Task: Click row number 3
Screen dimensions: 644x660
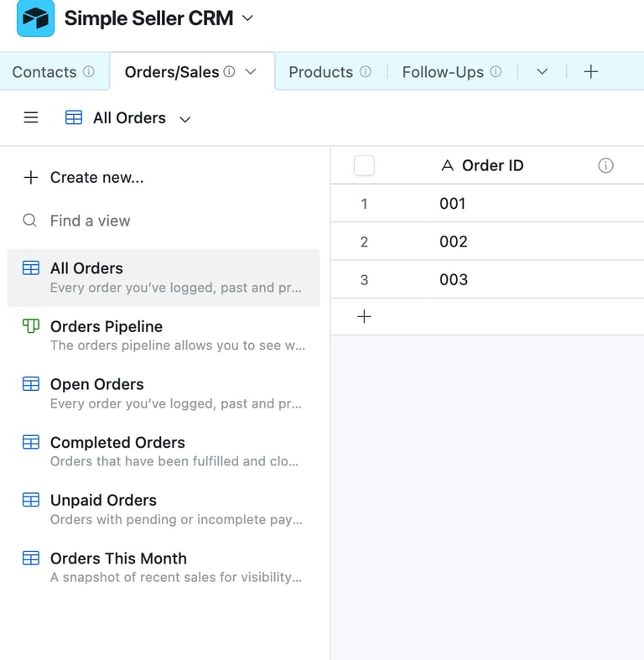Action: [364, 279]
